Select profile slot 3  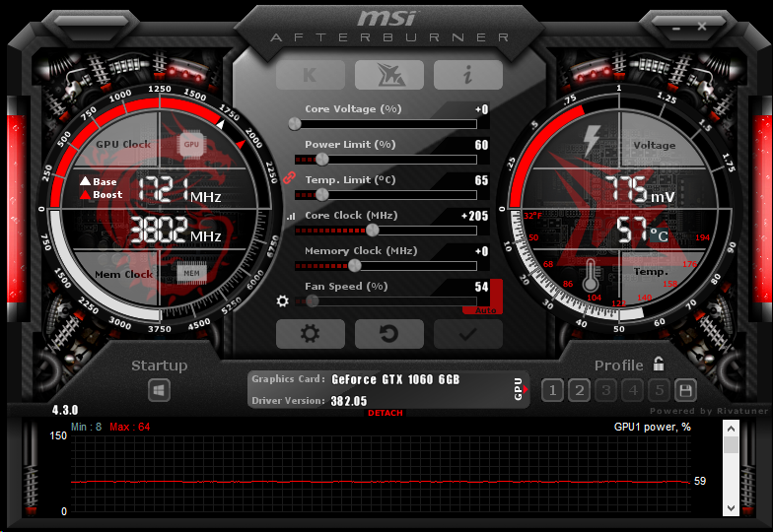tap(605, 390)
